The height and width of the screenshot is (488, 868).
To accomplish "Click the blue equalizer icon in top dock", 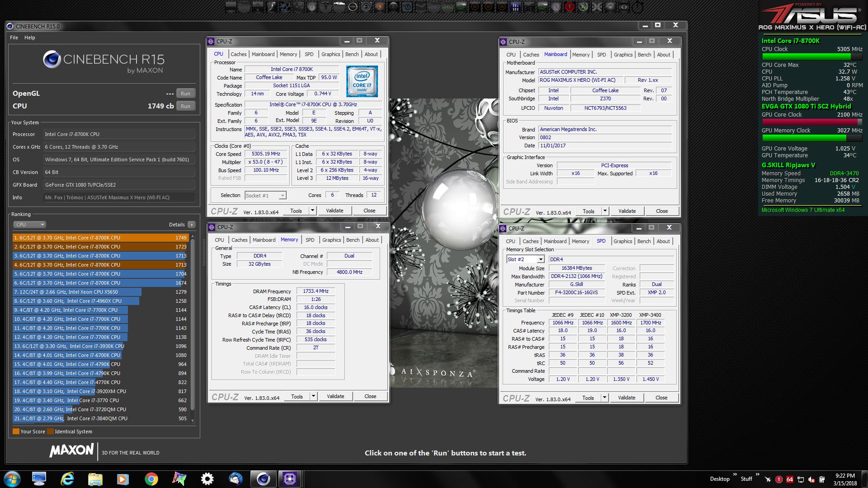I will 515,7.
